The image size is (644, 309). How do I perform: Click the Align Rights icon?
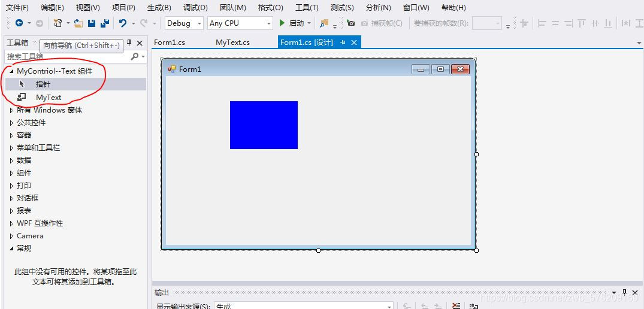point(569,23)
